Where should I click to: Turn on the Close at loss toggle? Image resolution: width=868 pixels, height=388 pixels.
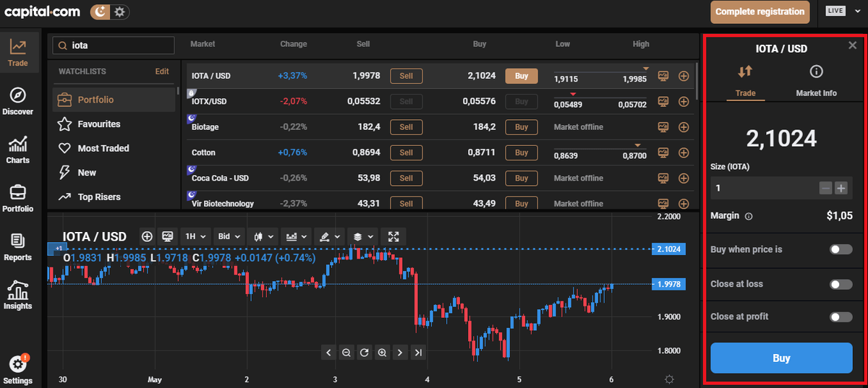tap(841, 284)
